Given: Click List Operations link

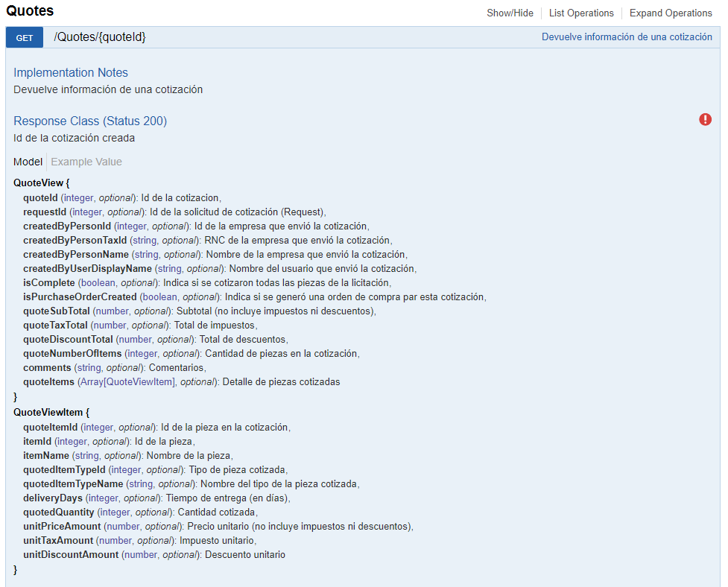Looking at the screenshot, I should pos(581,13).
